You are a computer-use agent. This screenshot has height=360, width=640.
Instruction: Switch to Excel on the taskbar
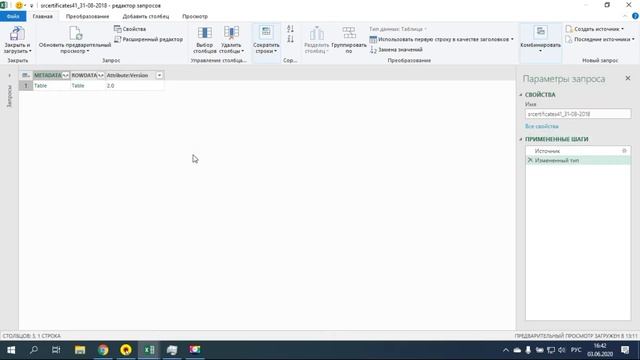pyautogui.click(x=149, y=350)
